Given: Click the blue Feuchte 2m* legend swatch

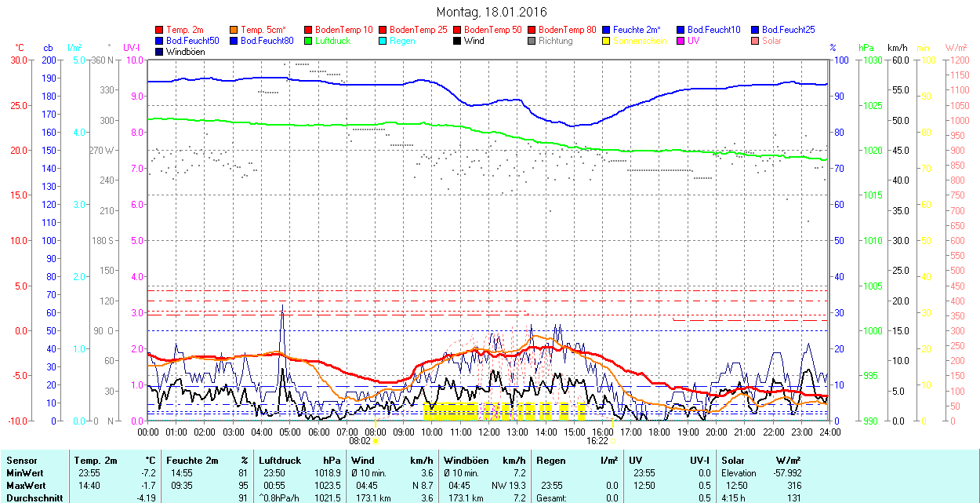Looking at the screenshot, I should coord(606,30).
